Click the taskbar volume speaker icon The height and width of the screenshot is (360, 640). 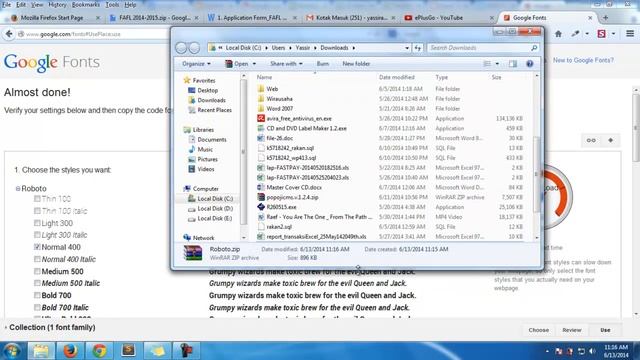(x=592, y=351)
